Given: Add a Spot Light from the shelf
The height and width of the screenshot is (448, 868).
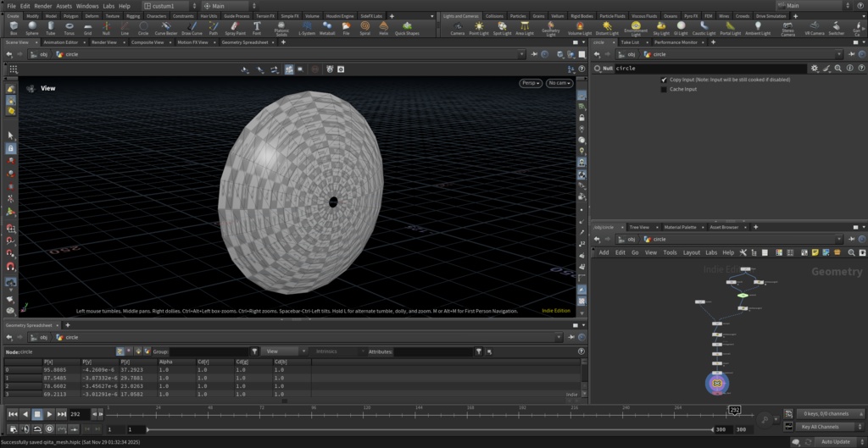Looking at the screenshot, I should coord(502,28).
